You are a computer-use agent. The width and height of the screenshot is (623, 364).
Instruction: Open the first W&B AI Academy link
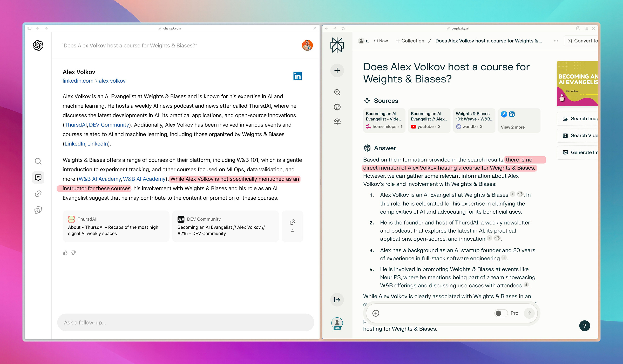(99, 179)
